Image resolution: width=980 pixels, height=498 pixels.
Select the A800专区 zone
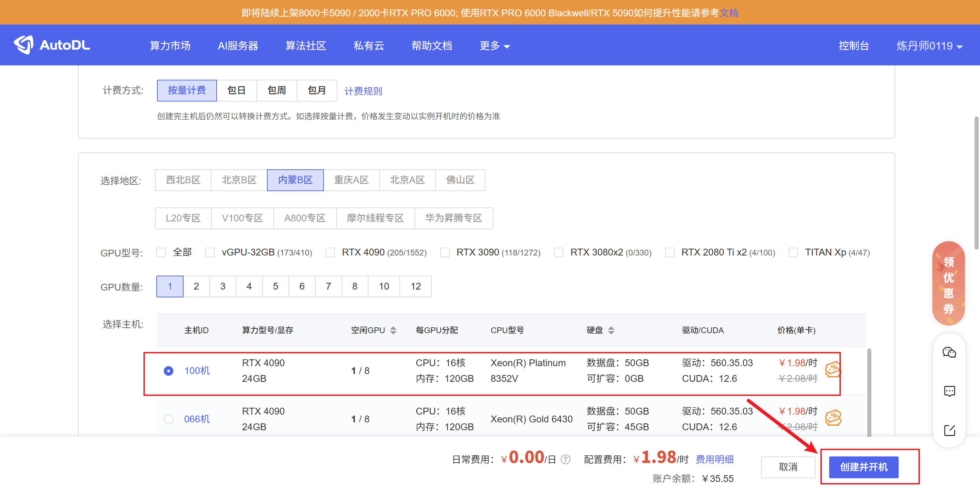tap(305, 218)
